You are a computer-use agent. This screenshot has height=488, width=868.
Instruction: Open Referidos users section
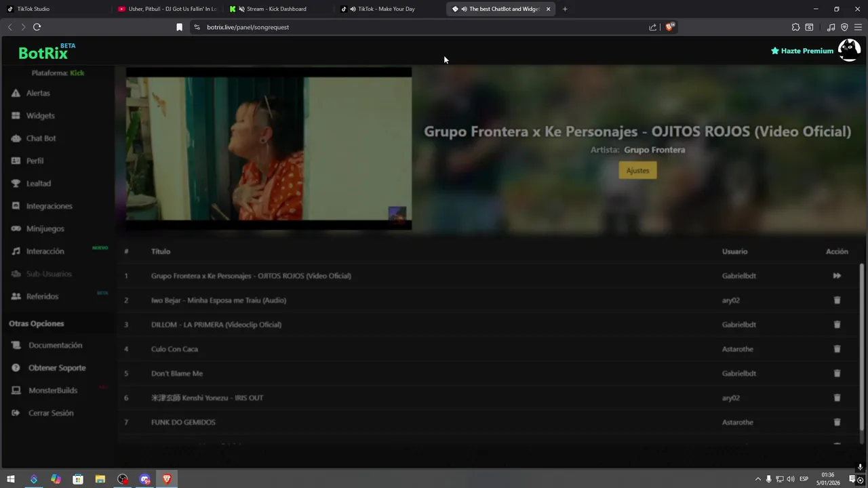42,296
